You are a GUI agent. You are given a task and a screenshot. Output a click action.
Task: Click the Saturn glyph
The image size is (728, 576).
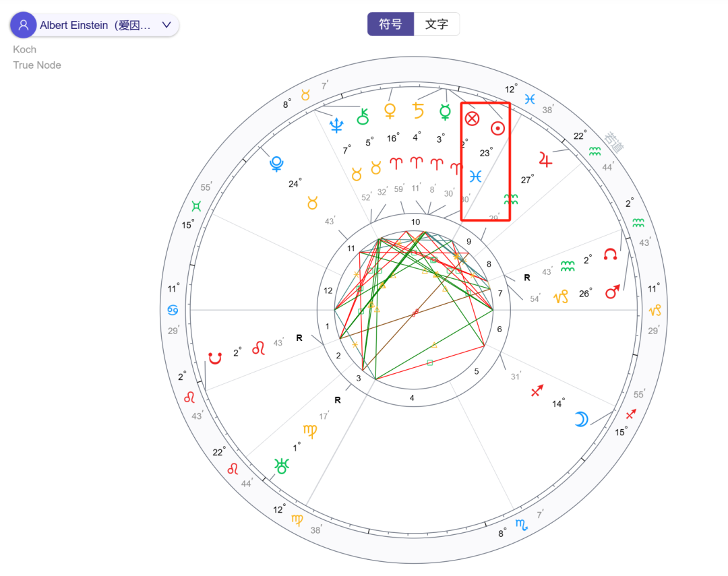coord(419,110)
